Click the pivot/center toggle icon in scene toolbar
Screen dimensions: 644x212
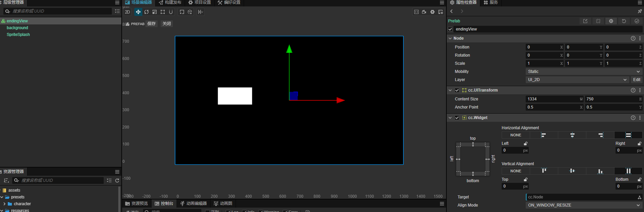[182, 12]
